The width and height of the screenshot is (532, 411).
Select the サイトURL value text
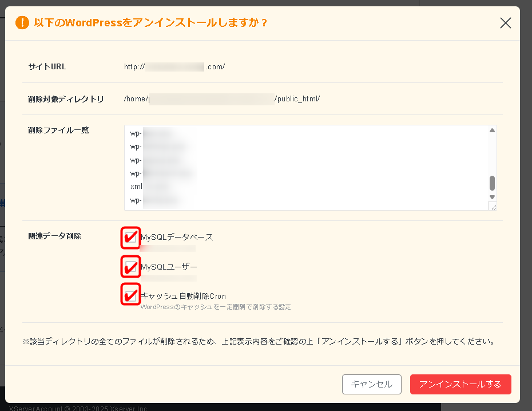174,66
